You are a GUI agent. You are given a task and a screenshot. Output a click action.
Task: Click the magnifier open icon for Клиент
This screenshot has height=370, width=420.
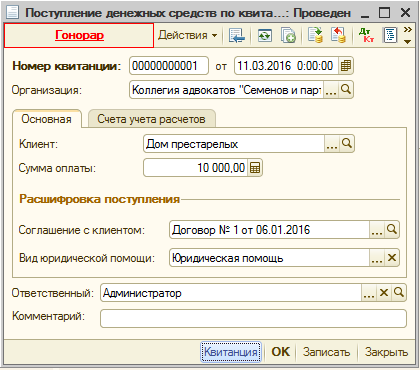click(347, 144)
